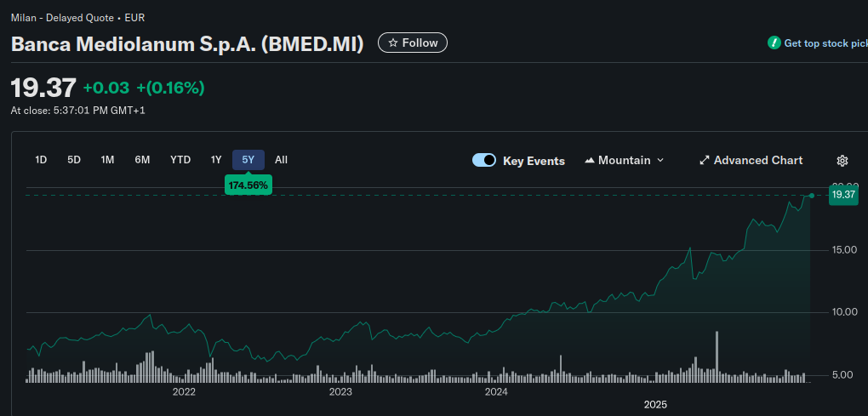Choose the 1M range tab
This screenshot has width=868, height=416.
coord(107,160)
